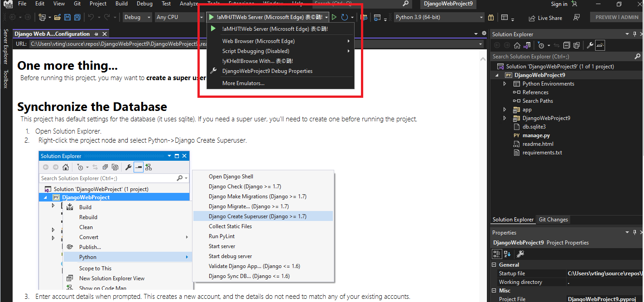
Task: Click the Open File folder icon
Action: [x=58, y=17]
